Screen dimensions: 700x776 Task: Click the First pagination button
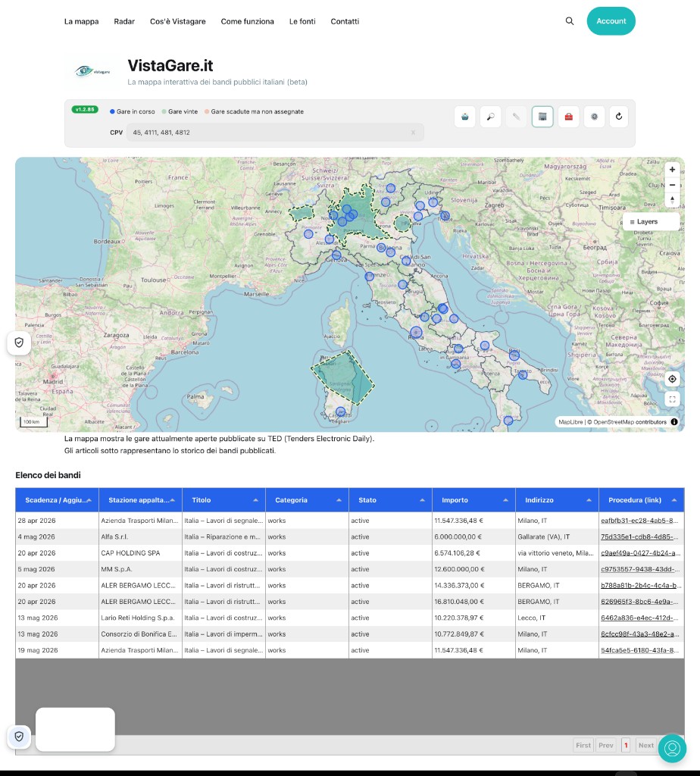(583, 746)
